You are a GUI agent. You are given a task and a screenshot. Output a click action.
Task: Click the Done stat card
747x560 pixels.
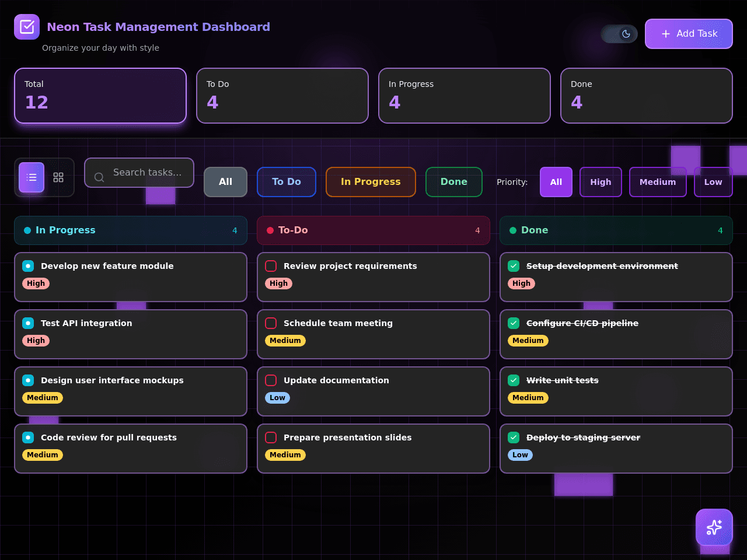[647, 96]
